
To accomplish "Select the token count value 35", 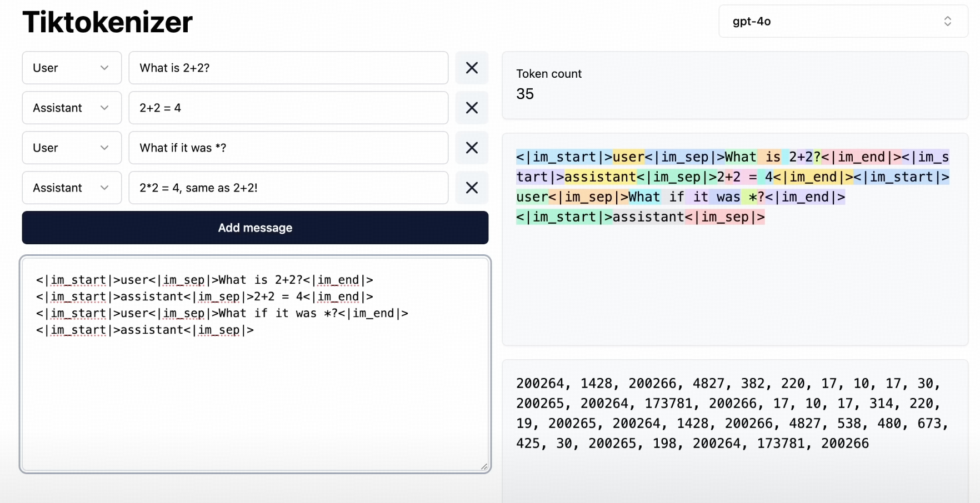I will [525, 94].
